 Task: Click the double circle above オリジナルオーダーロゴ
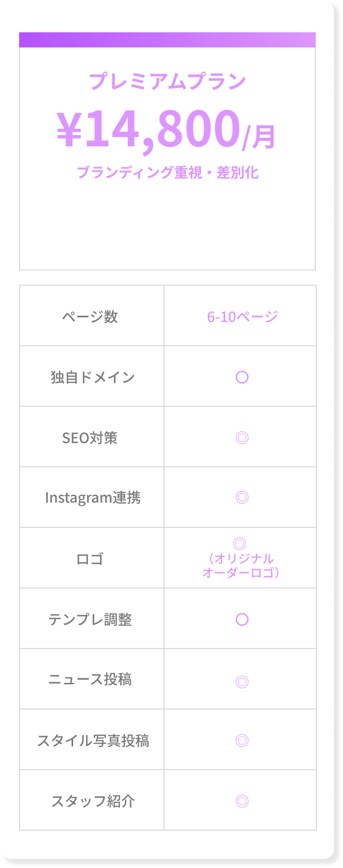coord(240,544)
